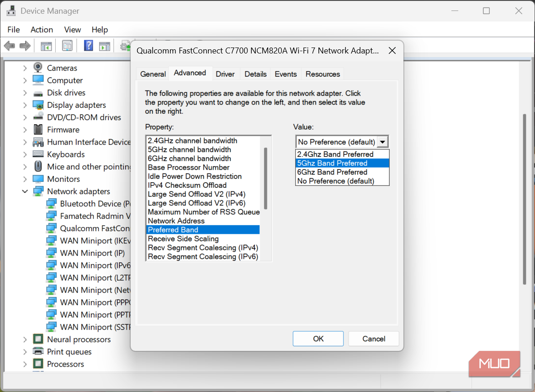Viewport: 535px width, 392px height.
Task: Click the Network adapters category icon
Action: click(x=38, y=191)
